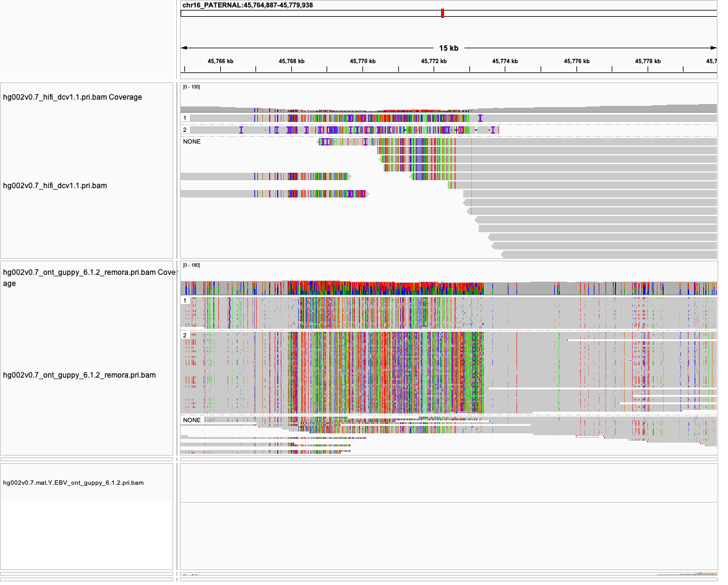Select the hg002v0.7_hifi_dcv1.1.pri.bam track name

(x=56, y=185)
